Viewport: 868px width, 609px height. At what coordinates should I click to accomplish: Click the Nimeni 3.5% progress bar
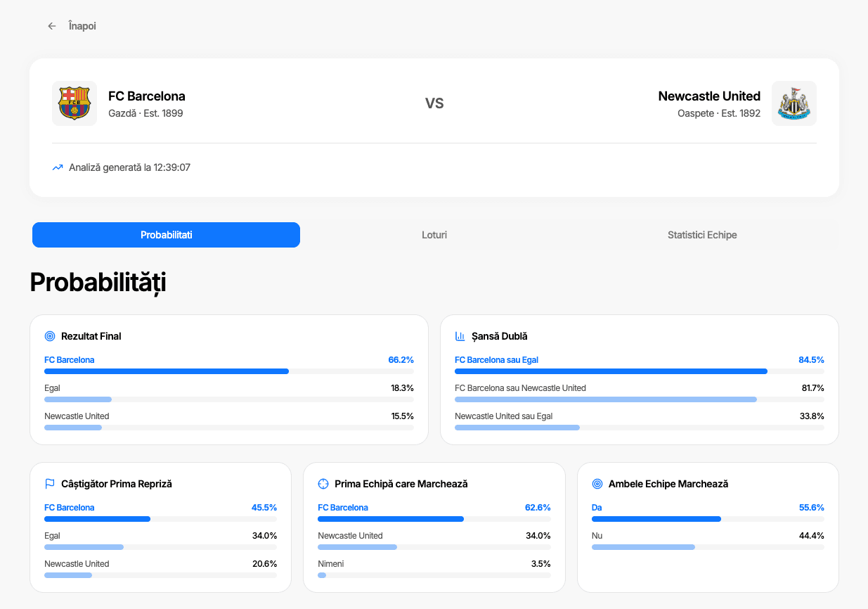coord(434,575)
